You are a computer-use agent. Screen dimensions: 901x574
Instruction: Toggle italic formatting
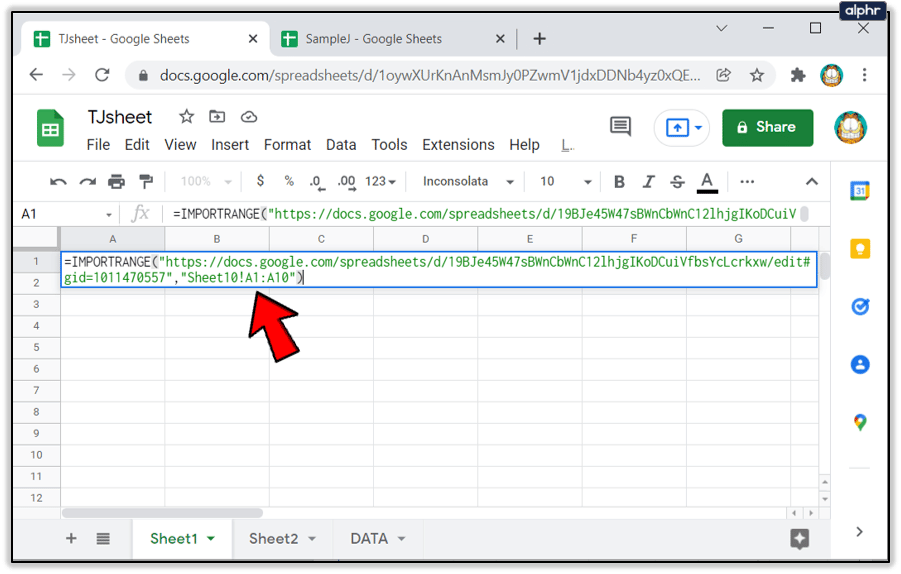pos(648,182)
